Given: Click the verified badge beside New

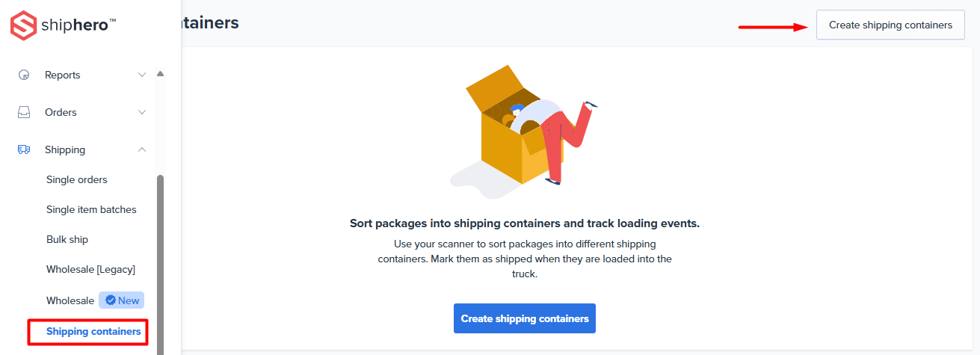Looking at the screenshot, I should [x=111, y=300].
